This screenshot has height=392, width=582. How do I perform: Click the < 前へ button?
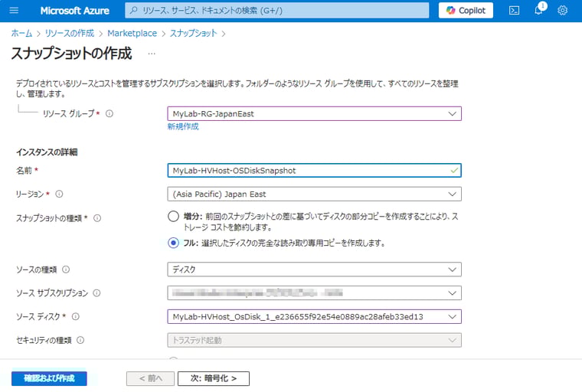point(150,378)
